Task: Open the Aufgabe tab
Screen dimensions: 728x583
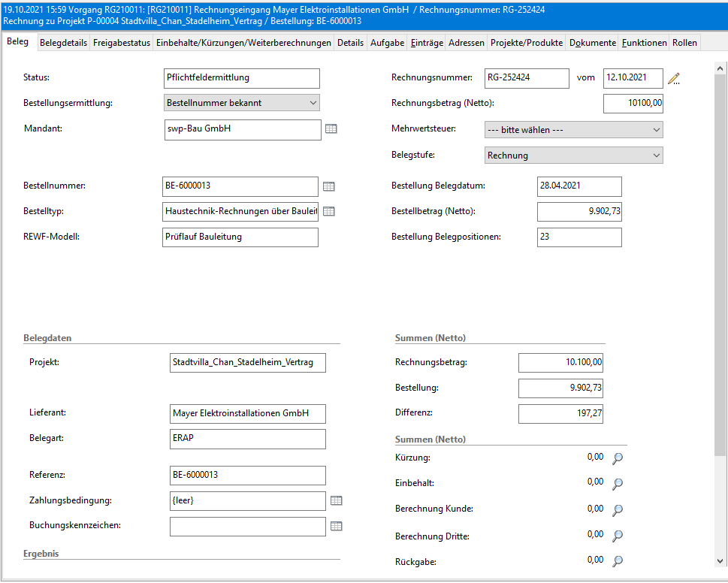Action: (x=387, y=43)
